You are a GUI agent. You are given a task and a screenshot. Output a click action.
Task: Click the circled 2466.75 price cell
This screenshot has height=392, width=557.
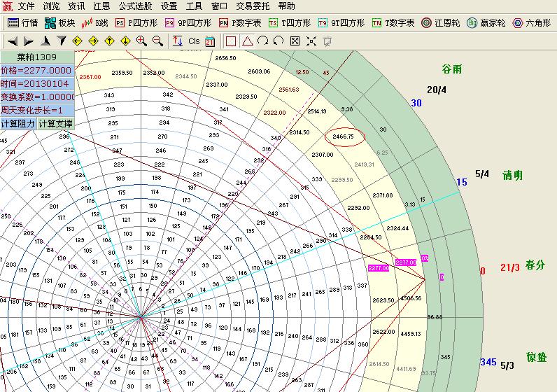[343, 136]
